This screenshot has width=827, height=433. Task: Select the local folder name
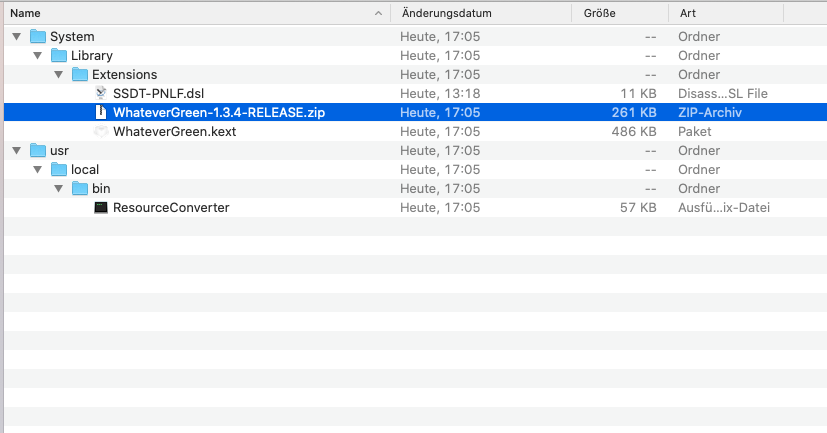point(85,170)
